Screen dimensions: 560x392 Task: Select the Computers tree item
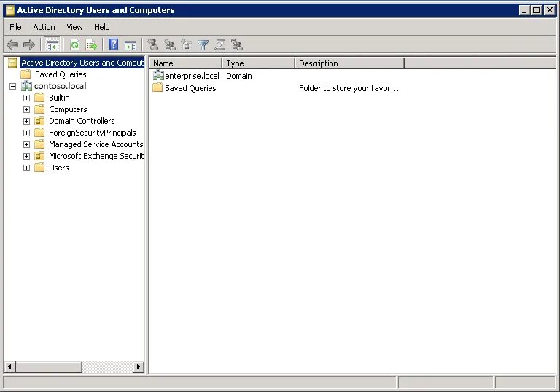(x=68, y=109)
